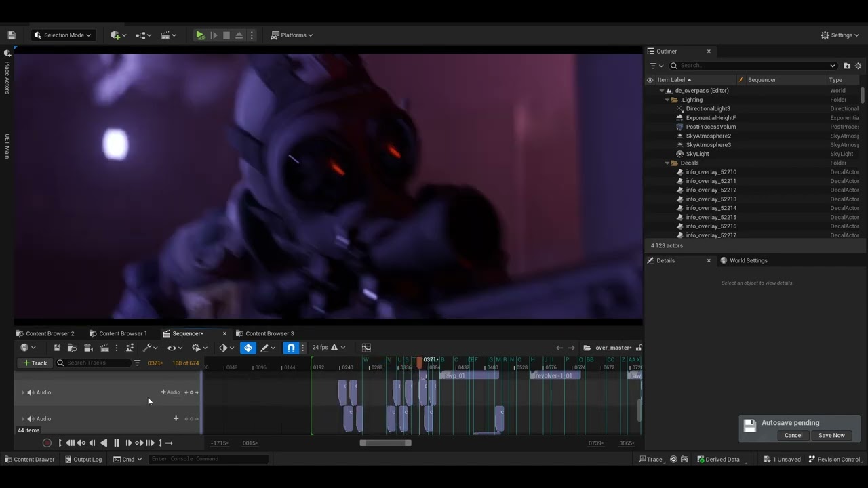This screenshot has height=488, width=868.
Task: Expand the second Audio track
Action: tap(22, 419)
